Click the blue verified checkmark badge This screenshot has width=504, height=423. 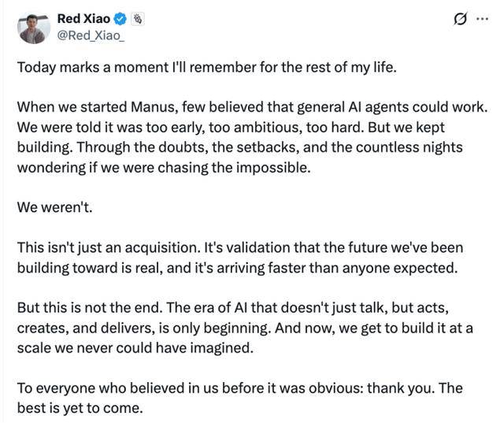tap(120, 17)
